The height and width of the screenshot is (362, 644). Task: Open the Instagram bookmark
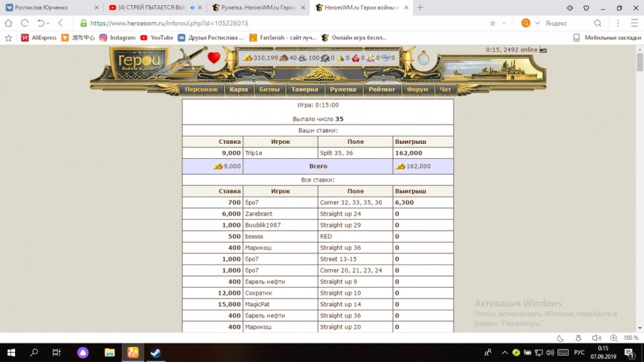[117, 37]
